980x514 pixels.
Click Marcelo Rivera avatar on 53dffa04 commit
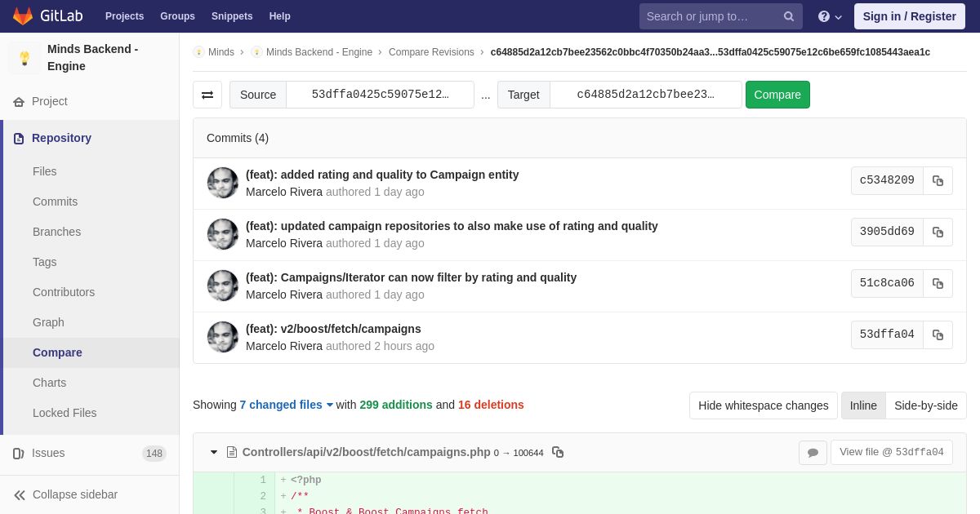coord(223,337)
